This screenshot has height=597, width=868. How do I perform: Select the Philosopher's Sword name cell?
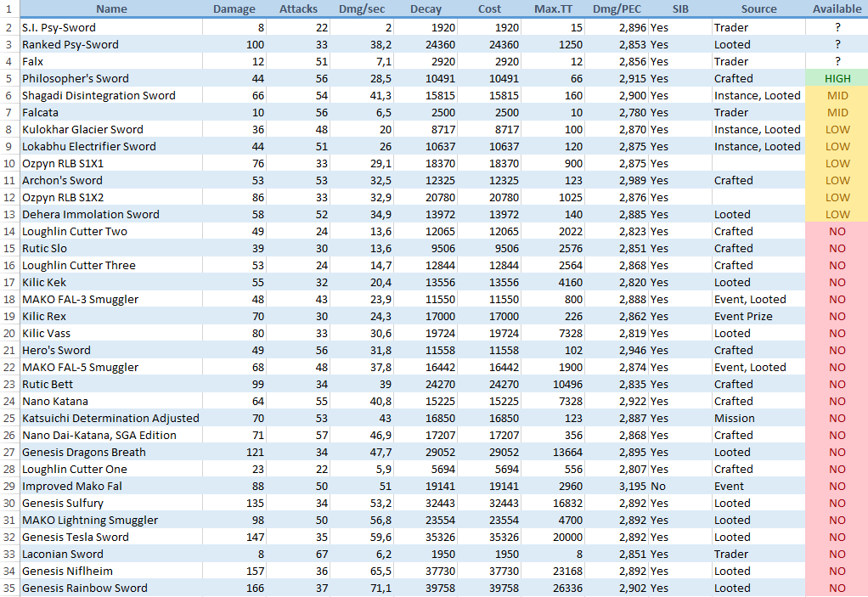pyautogui.click(x=76, y=78)
